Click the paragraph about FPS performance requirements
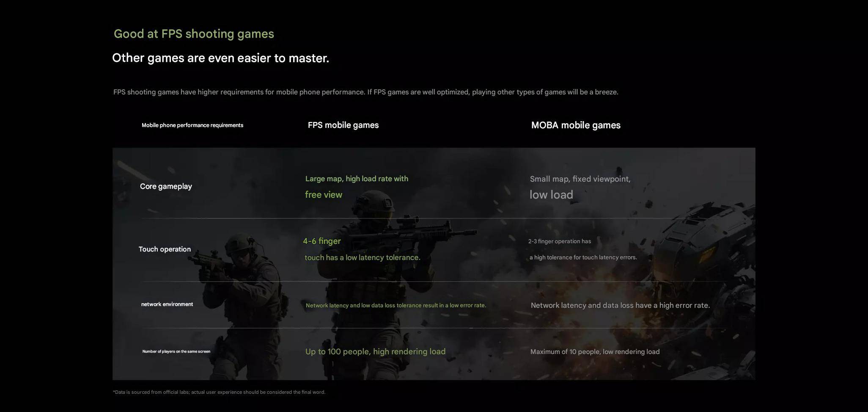The height and width of the screenshot is (412, 868). coord(365,92)
